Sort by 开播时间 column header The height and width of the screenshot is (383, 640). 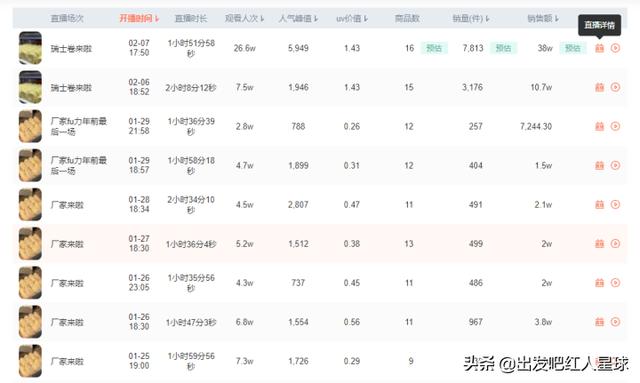[x=139, y=18]
